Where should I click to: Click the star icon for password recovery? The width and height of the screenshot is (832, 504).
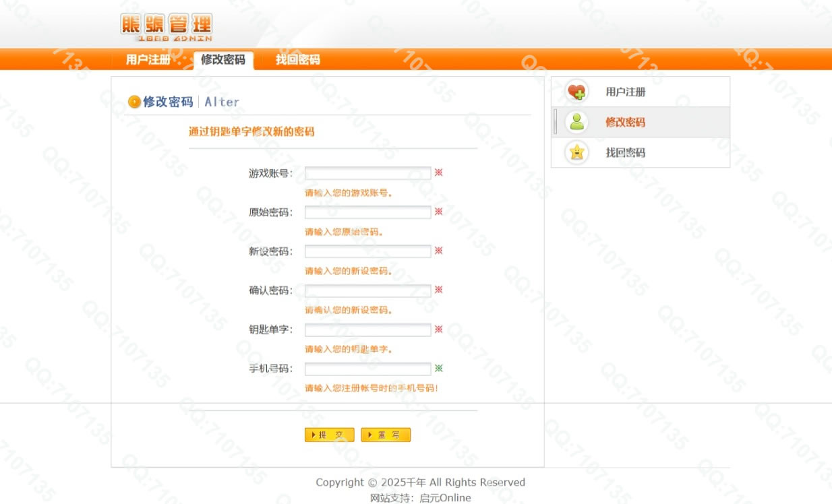(576, 152)
